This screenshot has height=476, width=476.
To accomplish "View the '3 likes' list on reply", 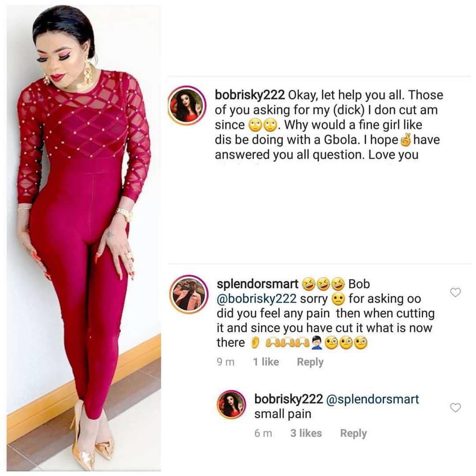I will coord(306,433).
